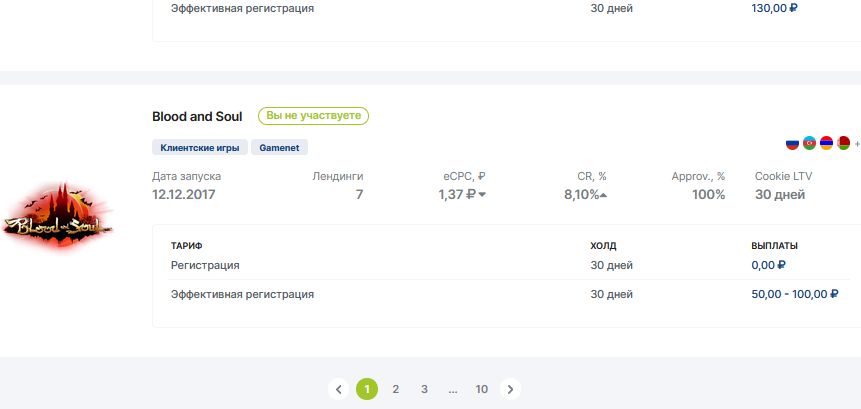This screenshot has height=409, width=861.
Task: Select page 1 in pagination
Action: [367, 389]
